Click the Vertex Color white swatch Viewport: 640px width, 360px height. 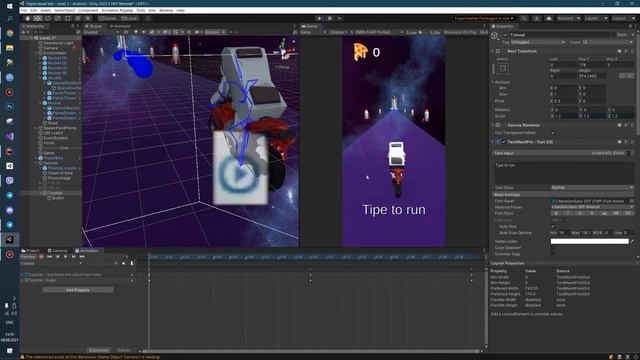pyautogui.click(x=589, y=241)
